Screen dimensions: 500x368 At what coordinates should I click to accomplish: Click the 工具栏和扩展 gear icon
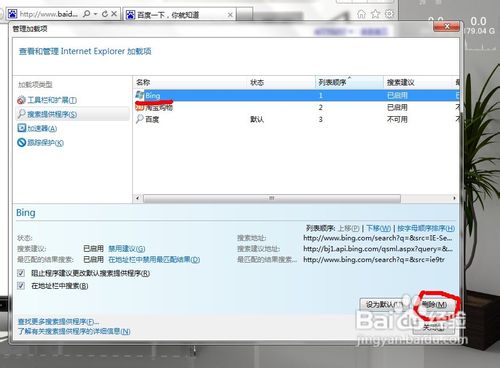pyautogui.click(x=21, y=100)
